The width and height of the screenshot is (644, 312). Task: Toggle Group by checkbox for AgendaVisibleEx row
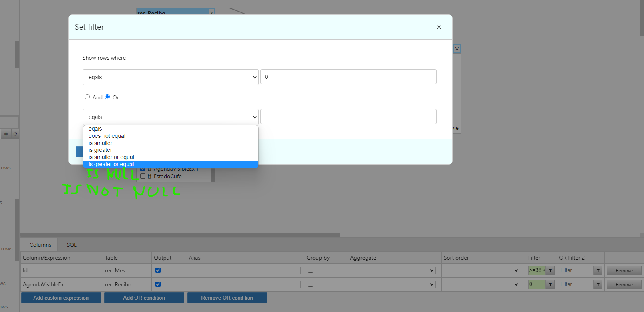point(310,284)
